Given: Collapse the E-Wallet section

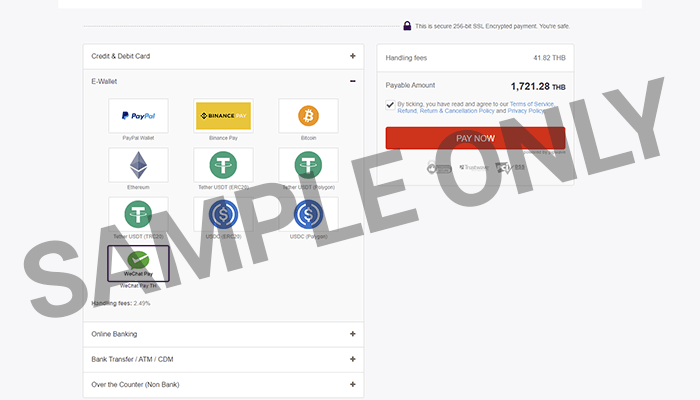Looking at the screenshot, I should pos(352,81).
